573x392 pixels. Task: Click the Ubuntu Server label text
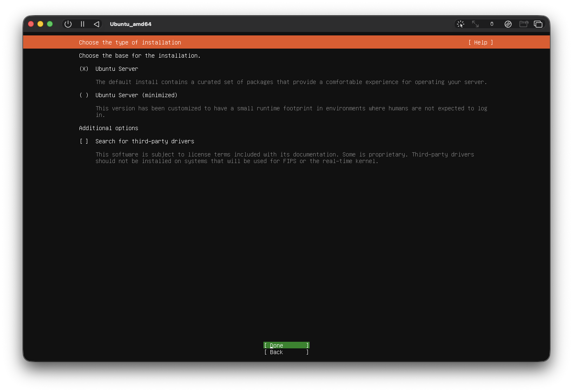click(116, 69)
